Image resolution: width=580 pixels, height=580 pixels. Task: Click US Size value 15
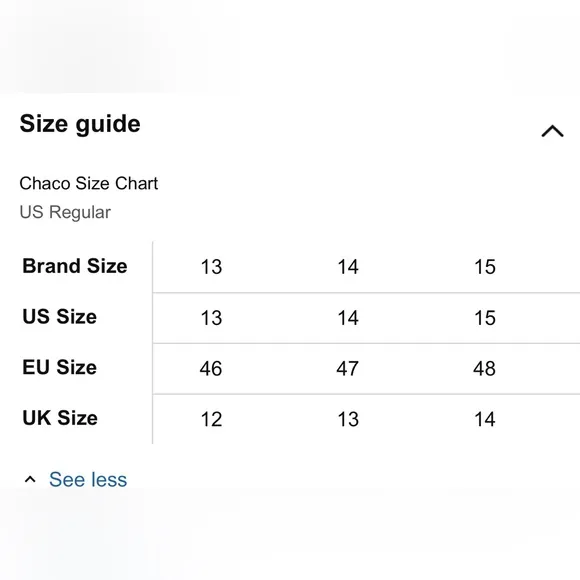pos(485,318)
